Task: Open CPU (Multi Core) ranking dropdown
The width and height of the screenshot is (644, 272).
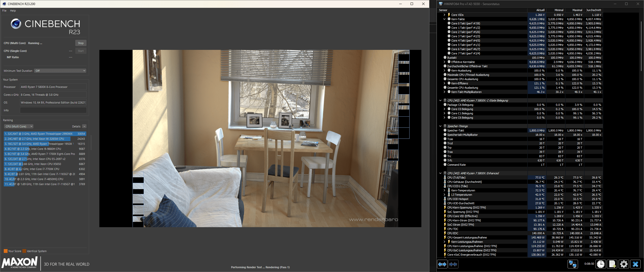Action: [x=19, y=126]
